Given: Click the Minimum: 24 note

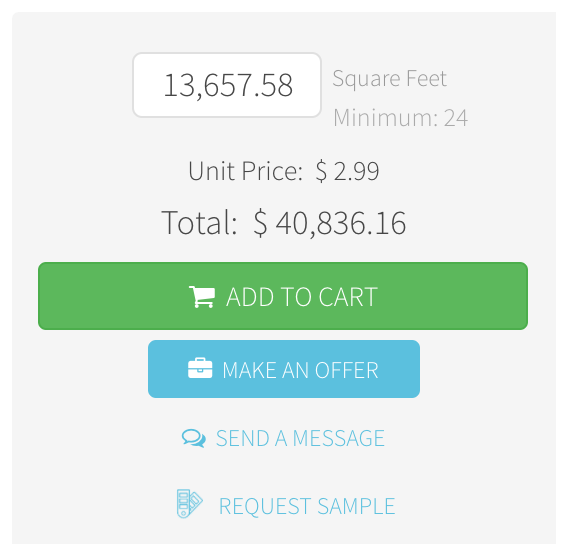Looking at the screenshot, I should pyautogui.click(x=401, y=118).
